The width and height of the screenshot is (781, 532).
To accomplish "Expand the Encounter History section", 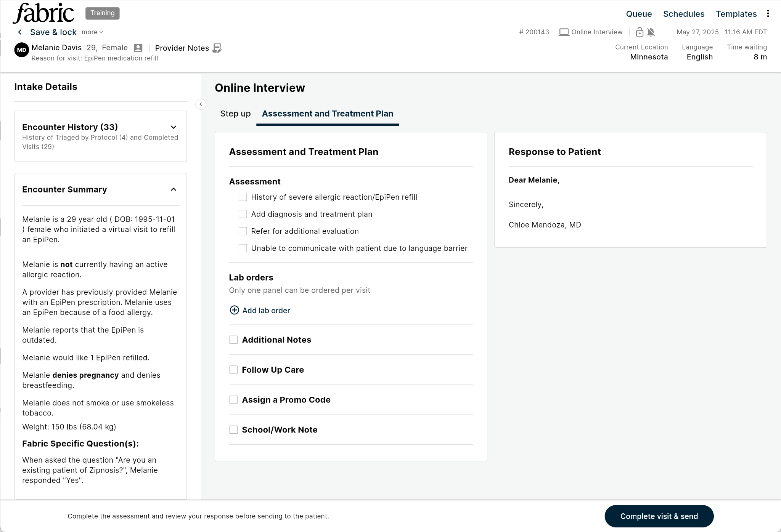I will pyautogui.click(x=174, y=127).
